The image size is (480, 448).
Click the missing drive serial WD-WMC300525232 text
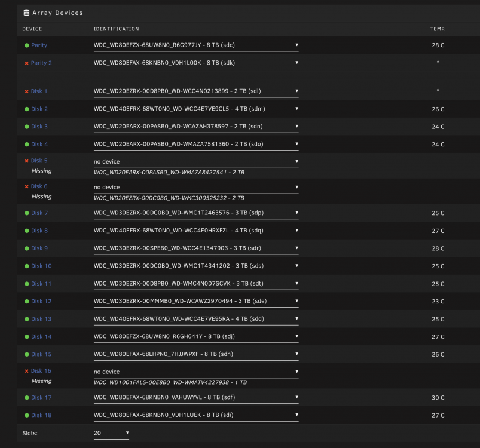[198, 198]
